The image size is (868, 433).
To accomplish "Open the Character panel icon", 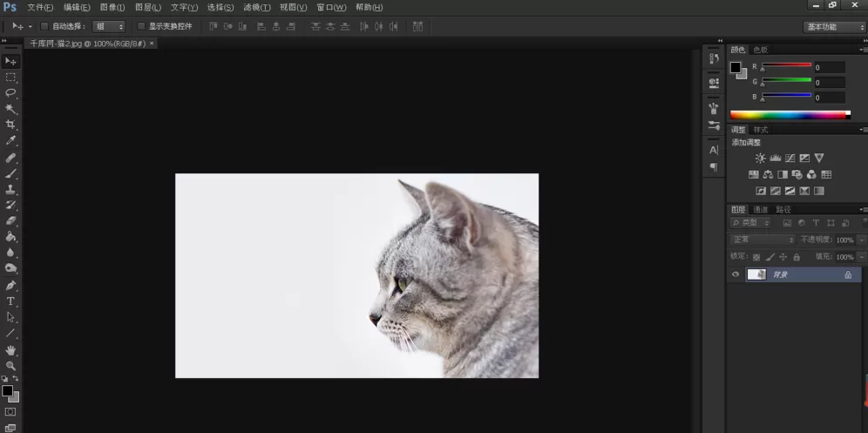I will [x=714, y=150].
